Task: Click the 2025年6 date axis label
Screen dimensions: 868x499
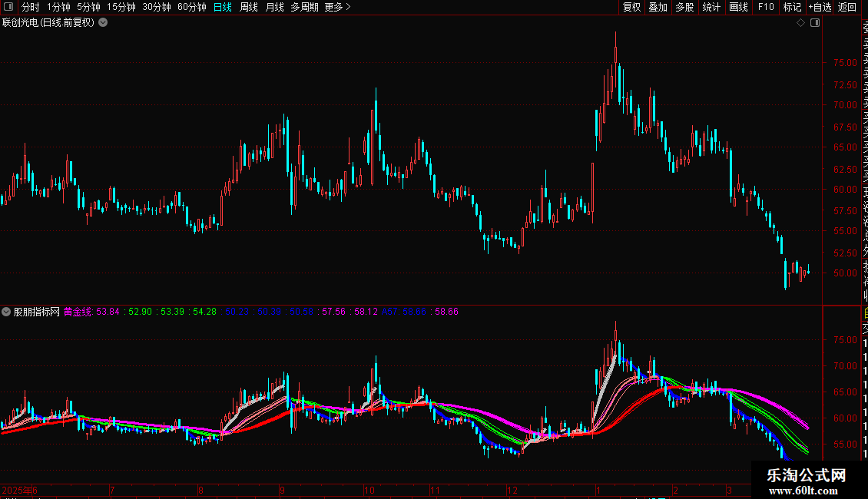Action: [19, 491]
